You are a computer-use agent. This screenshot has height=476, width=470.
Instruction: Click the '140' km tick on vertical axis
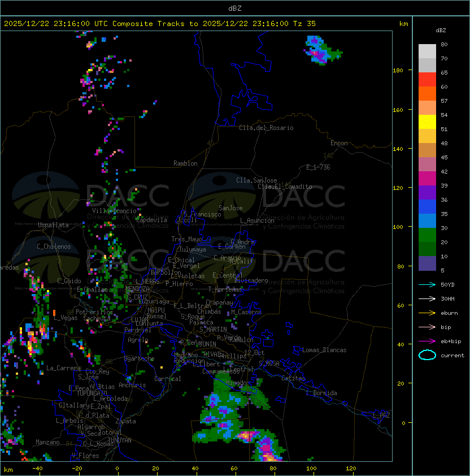coord(398,149)
